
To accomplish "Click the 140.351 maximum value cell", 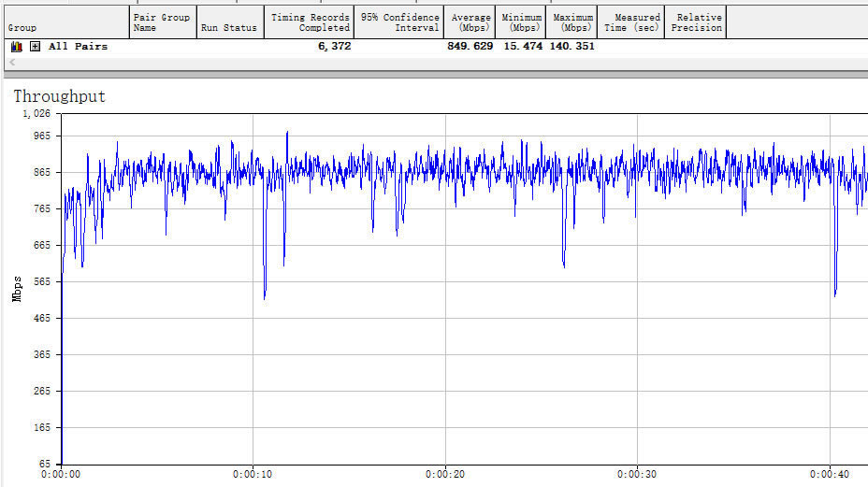I will click(x=571, y=47).
